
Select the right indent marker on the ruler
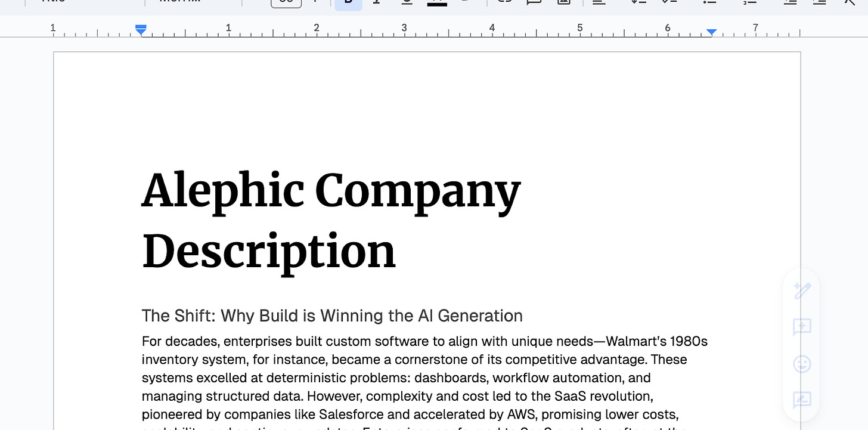coord(711,32)
